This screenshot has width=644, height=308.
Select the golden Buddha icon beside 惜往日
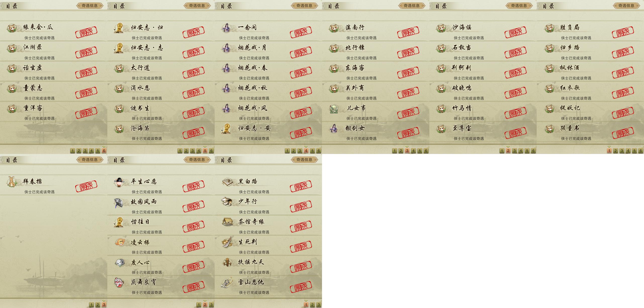(119, 222)
